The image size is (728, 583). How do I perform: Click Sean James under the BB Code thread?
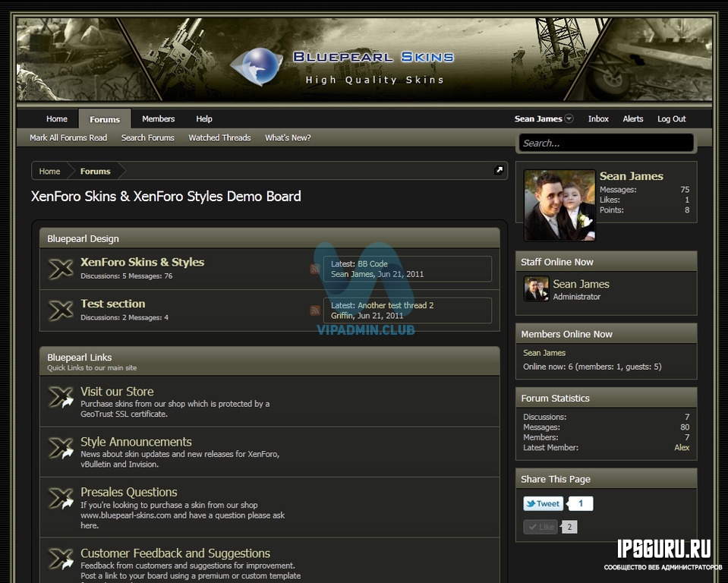[352, 274]
